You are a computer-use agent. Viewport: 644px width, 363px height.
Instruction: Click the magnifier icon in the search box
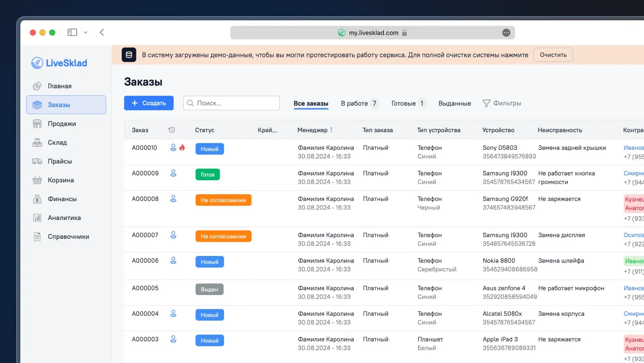190,103
